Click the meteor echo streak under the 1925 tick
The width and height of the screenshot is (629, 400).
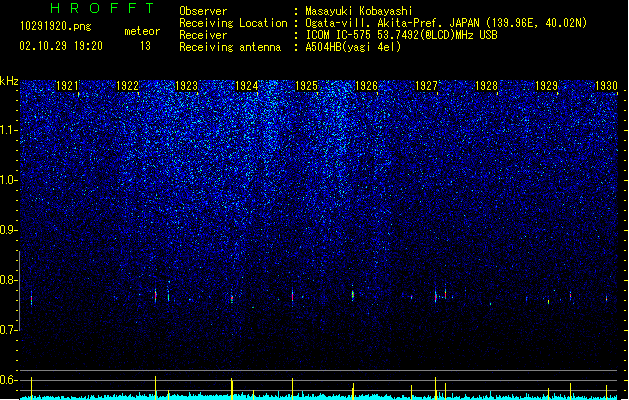coord(292,296)
